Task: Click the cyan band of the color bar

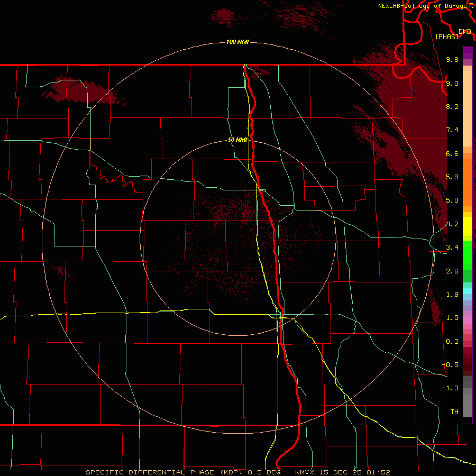Action: tap(467, 290)
